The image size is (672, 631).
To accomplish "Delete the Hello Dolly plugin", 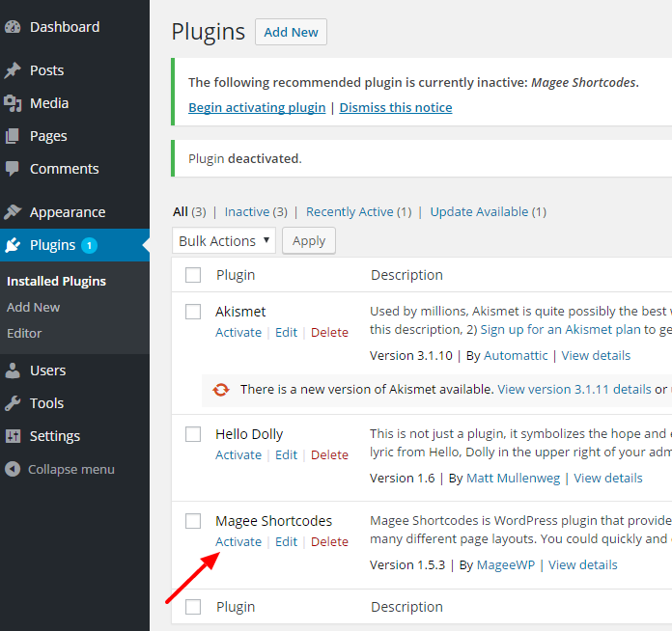I will tap(329, 455).
